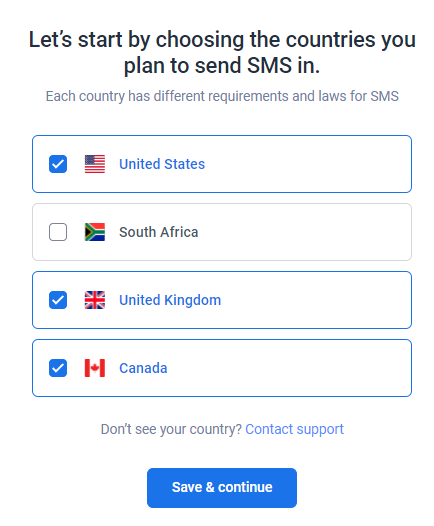434x526 pixels.
Task: Uncheck the United Kingdom checkbox
Action: (x=58, y=300)
